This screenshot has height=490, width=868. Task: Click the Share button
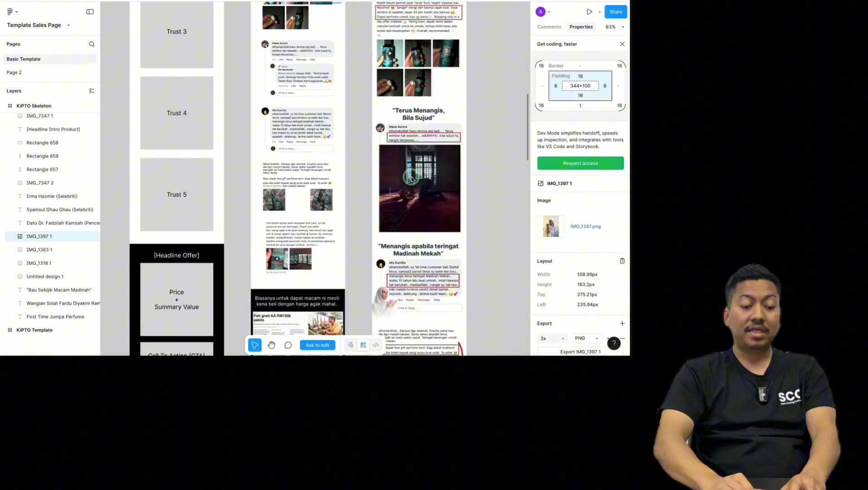click(x=616, y=12)
